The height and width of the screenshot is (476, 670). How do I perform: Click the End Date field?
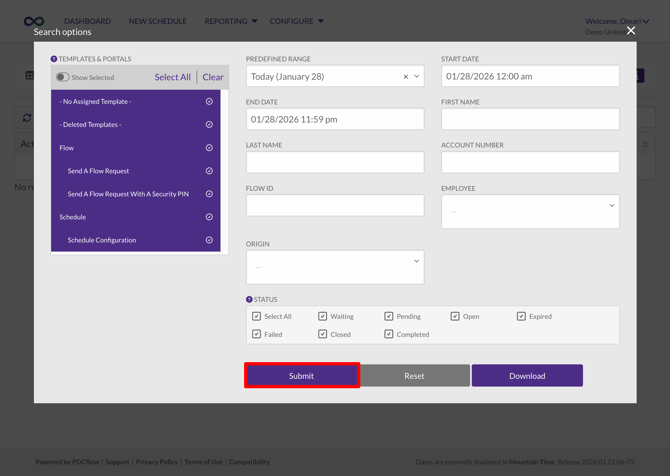335,119
